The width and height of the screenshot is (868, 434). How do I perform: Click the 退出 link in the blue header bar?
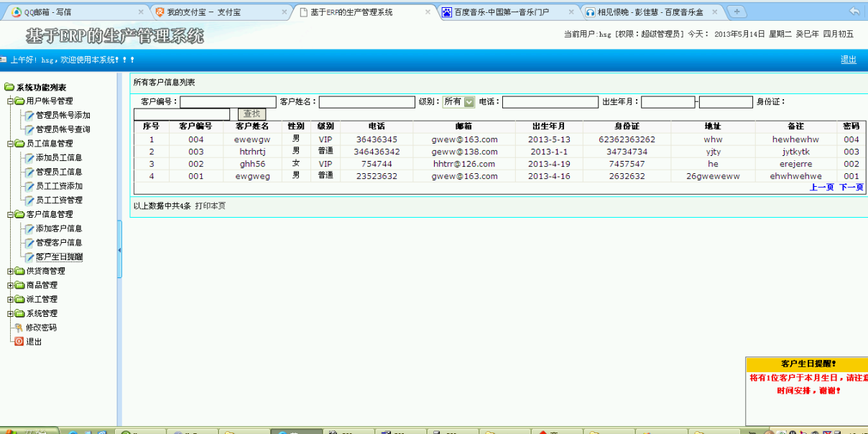pos(848,60)
